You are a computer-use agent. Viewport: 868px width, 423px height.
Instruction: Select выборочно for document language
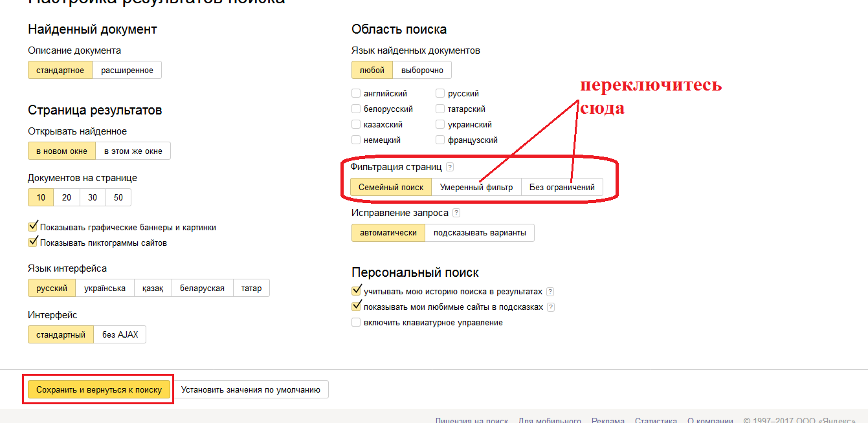pyautogui.click(x=422, y=70)
